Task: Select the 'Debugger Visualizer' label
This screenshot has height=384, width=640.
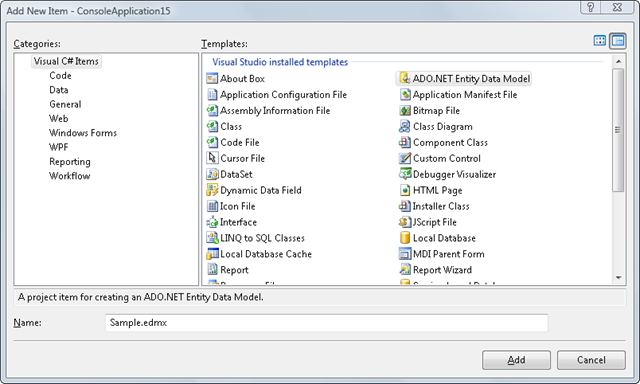Action: click(454, 174)
